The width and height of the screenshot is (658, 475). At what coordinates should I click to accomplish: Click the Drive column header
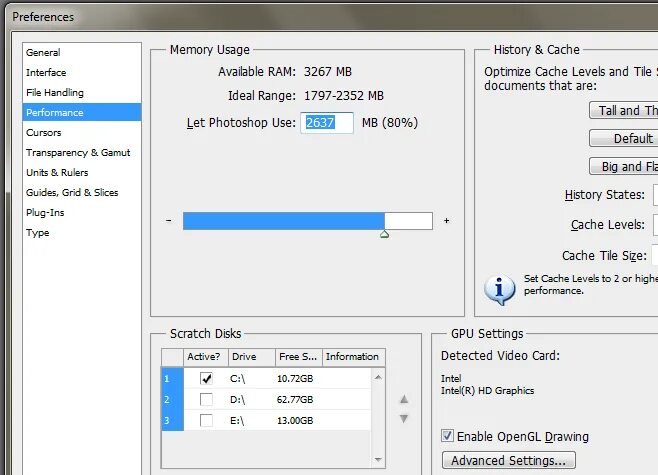click(252, 357)
